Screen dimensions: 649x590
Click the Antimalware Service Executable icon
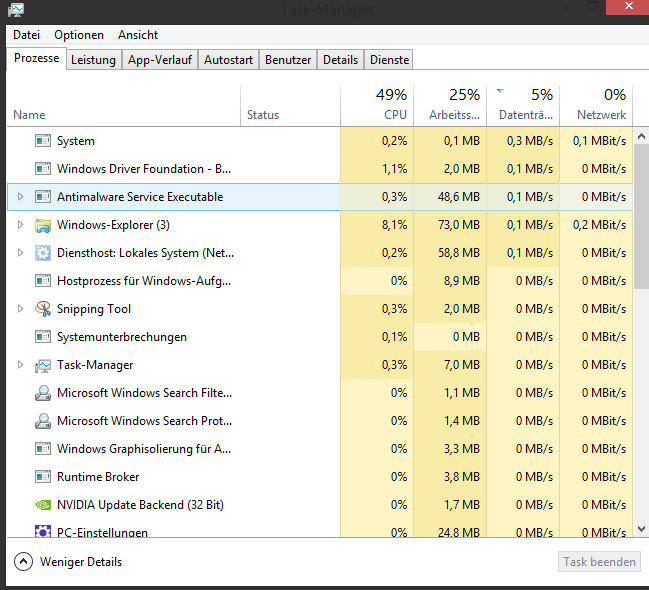[x=43, y=197]
